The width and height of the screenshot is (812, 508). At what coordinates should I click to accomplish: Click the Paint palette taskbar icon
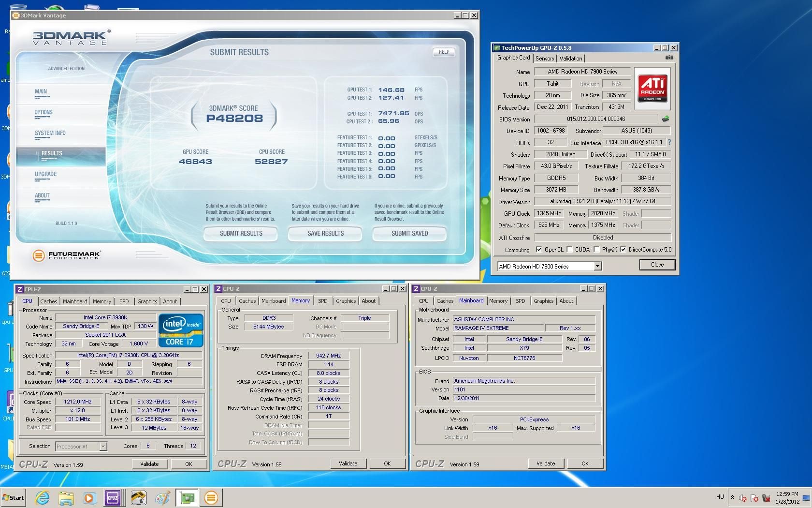(162, 497)
